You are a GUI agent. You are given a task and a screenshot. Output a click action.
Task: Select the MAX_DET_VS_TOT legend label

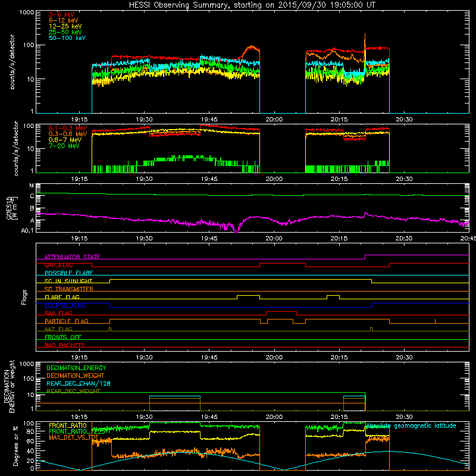pos(74,437)
